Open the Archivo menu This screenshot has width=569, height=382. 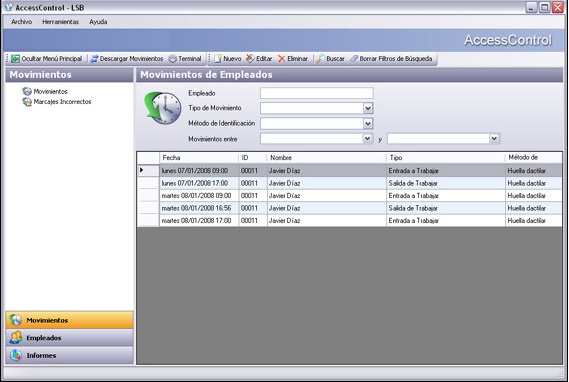[x=21, y=22]
